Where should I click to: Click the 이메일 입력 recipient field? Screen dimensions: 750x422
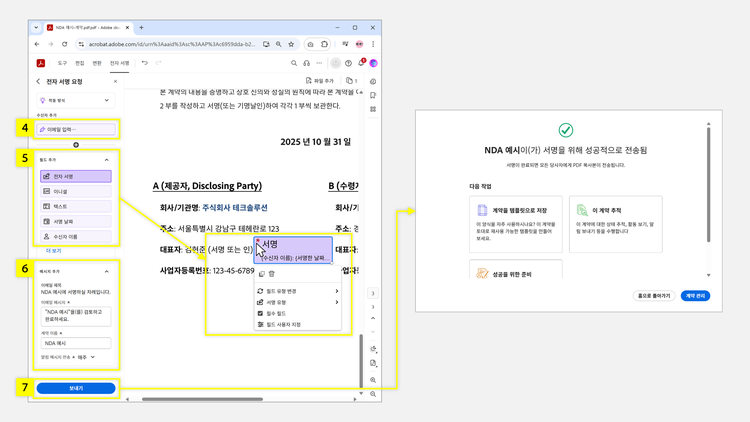click(x=76, y=129)
